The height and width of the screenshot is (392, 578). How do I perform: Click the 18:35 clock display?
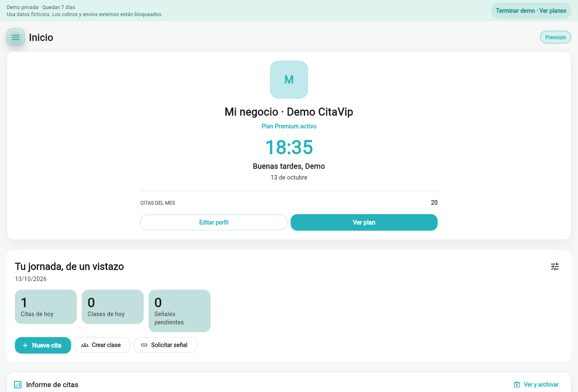click(x=289, y=147)
